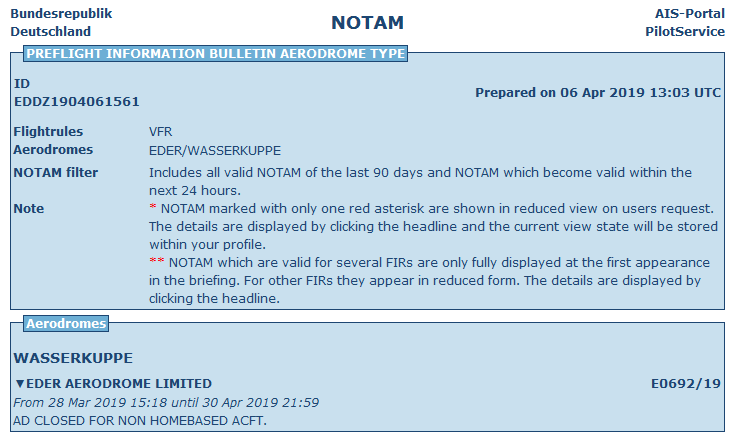The image size is (731, 441).
Task: Select NOTAM number E0692/19
Action: tap(685, 384)
